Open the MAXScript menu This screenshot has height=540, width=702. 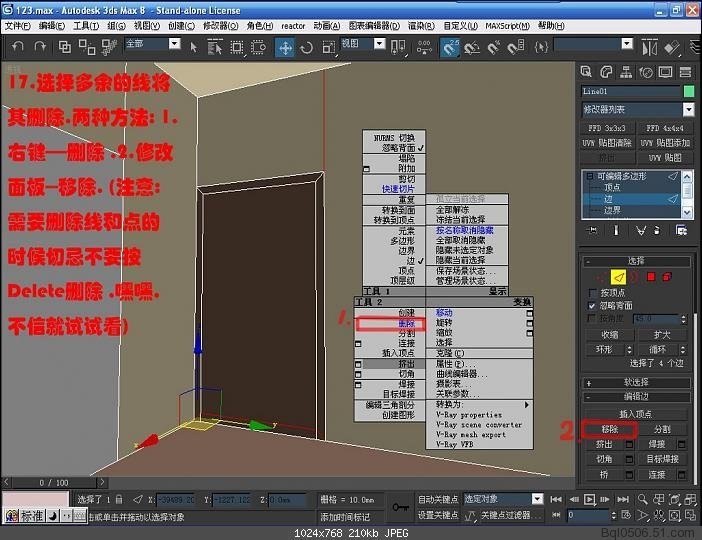(x=507, y=26)
